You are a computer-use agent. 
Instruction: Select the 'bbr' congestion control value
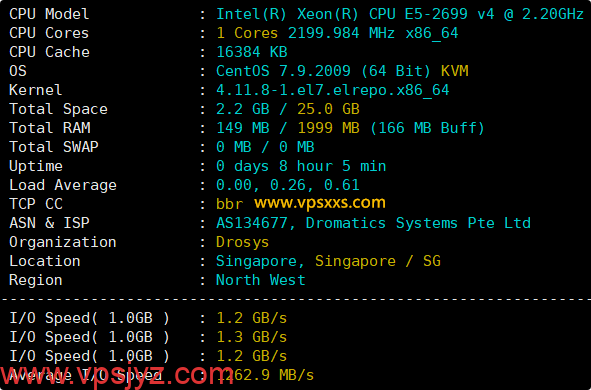click(x=229, y=204)
